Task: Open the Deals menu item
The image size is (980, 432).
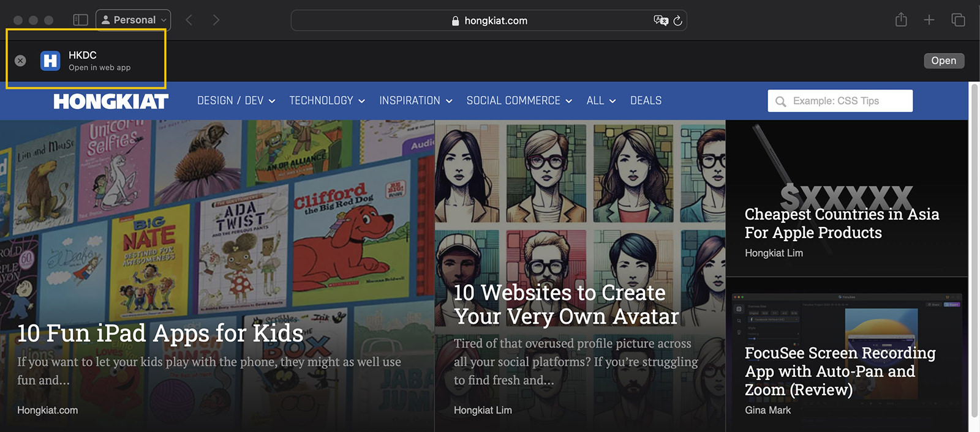Action: click(x=646, y=100)
